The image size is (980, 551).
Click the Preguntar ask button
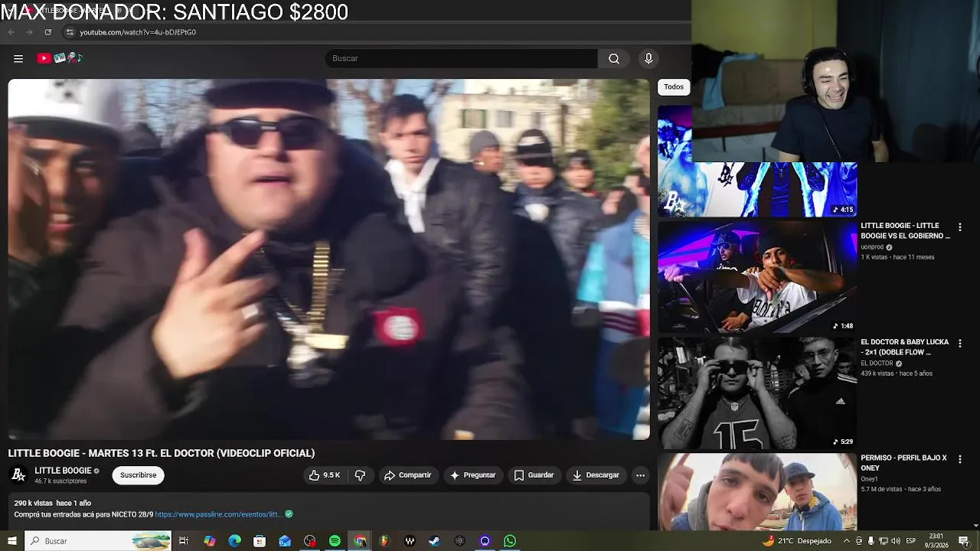coord(473,475)
